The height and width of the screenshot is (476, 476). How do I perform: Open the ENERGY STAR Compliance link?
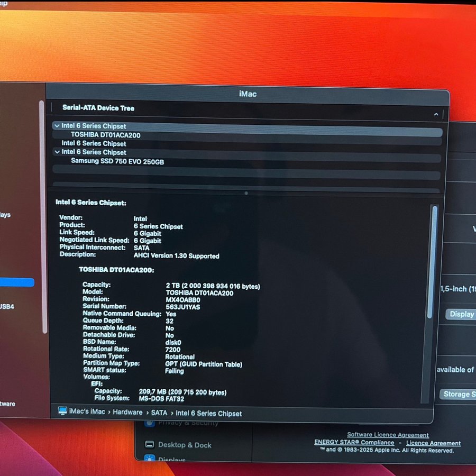pyautogui.click(x=354, y=442)
